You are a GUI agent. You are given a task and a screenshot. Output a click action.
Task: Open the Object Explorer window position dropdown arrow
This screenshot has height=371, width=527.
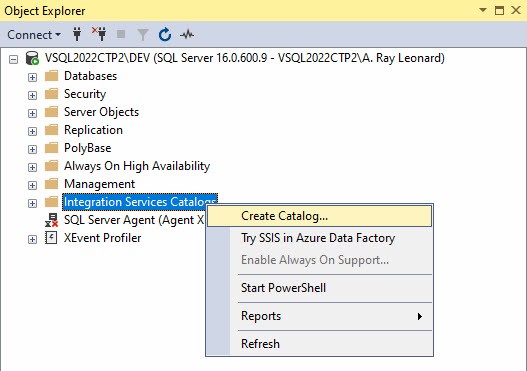483,10
